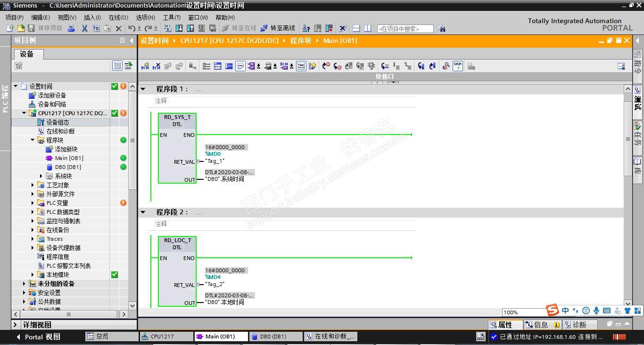
Task: Expand the 系统块 folder
Action: coord(41,176)
